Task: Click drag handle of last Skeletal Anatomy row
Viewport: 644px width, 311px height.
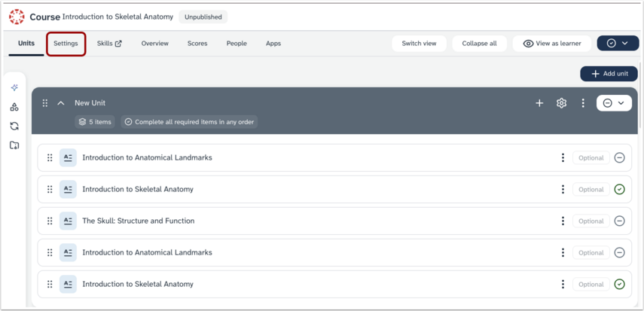Action: [x=50, y=285]
